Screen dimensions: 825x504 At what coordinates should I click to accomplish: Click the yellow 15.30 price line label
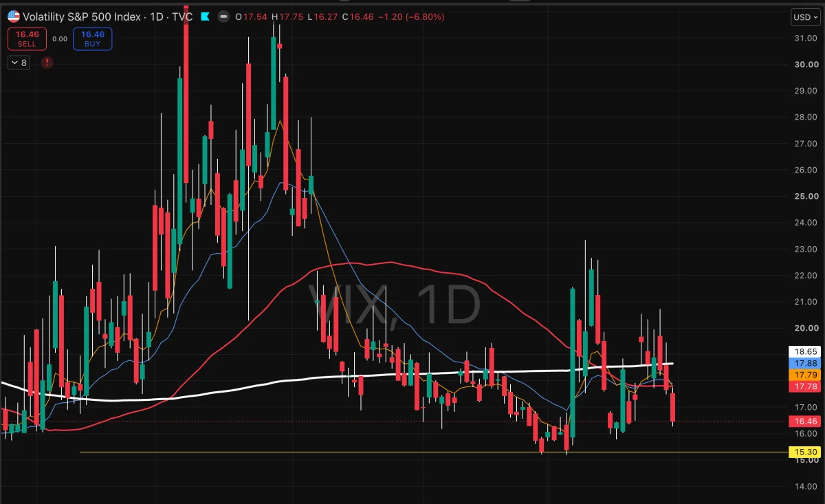pos(806,452)
